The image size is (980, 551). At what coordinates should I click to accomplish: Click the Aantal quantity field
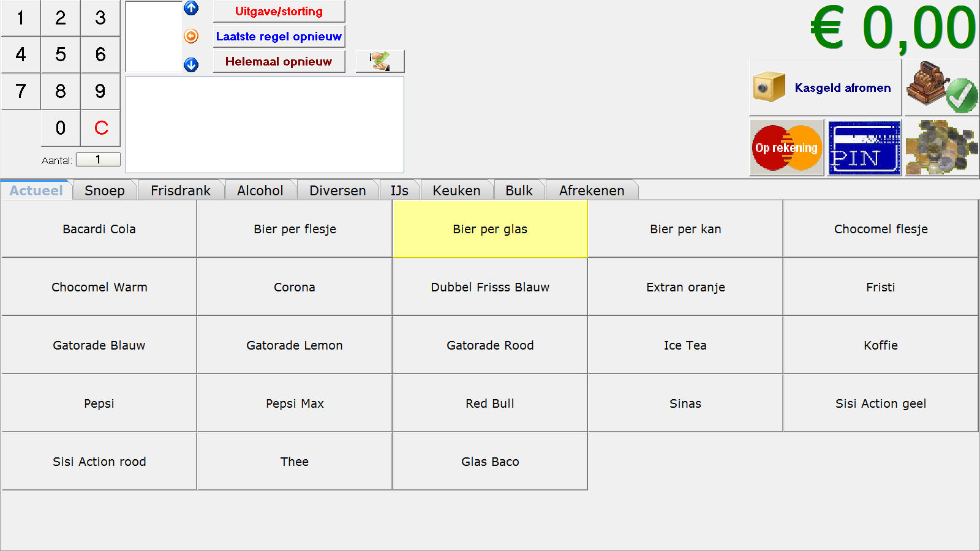(98, 160)
